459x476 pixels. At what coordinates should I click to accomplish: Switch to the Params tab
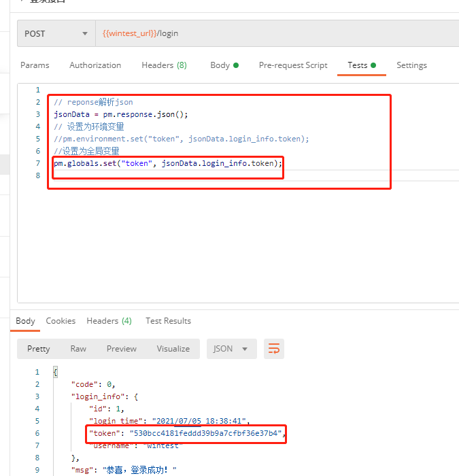click(35, 65)
